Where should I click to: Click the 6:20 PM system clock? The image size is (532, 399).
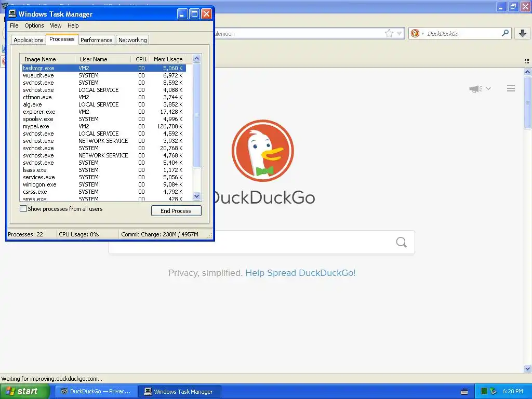tap(512, 391)
